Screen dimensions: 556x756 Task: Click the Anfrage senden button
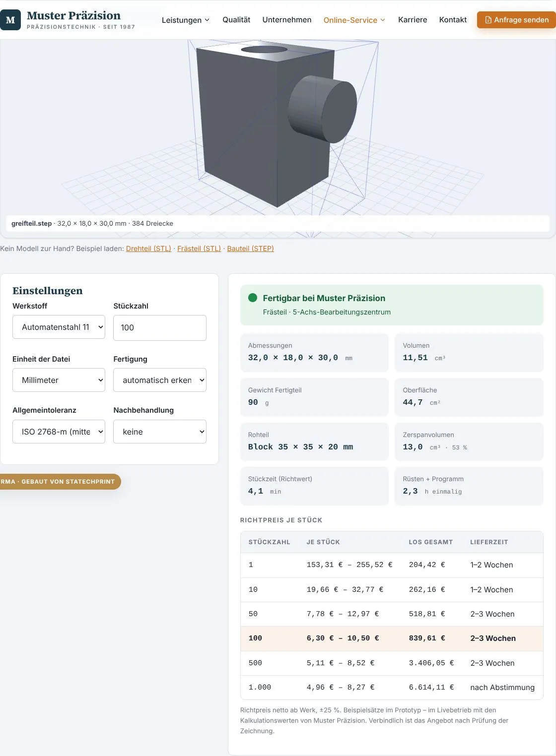[516, 20]
